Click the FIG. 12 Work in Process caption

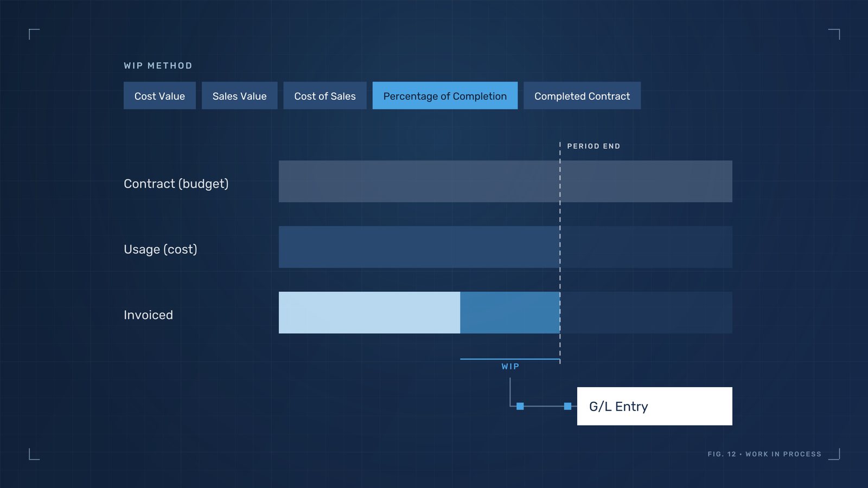coord(764,454)
